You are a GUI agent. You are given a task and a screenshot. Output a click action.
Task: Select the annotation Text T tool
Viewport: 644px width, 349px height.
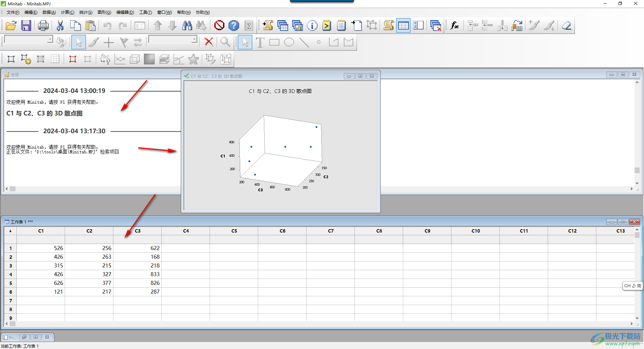coord(260,42)
